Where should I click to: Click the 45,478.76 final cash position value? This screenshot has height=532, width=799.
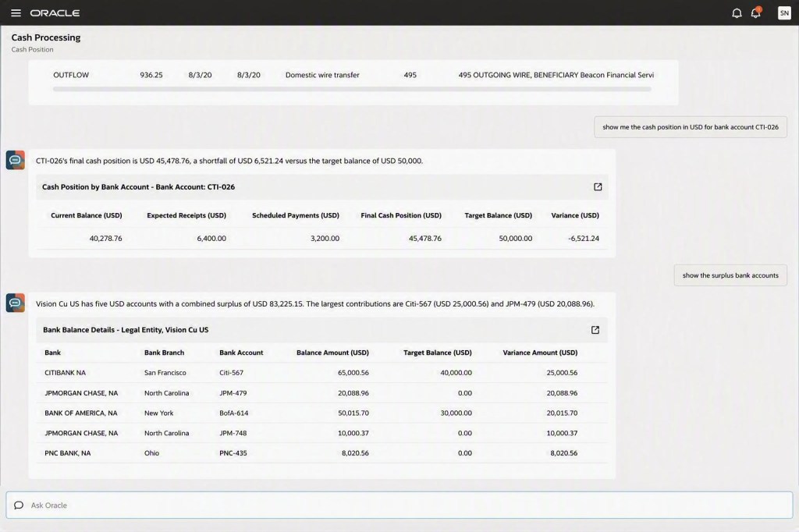click(x=425, y=239)
